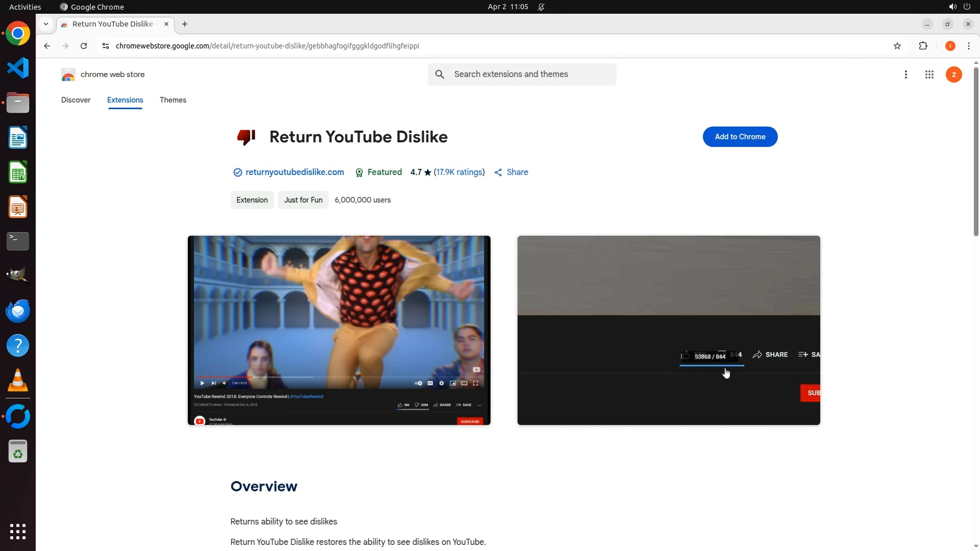This screenshot has width=980, height=551.
Task: Open the YouTube Rewind screenshot thumbnail
Action: pyautogui.click(x=339, y=330)
